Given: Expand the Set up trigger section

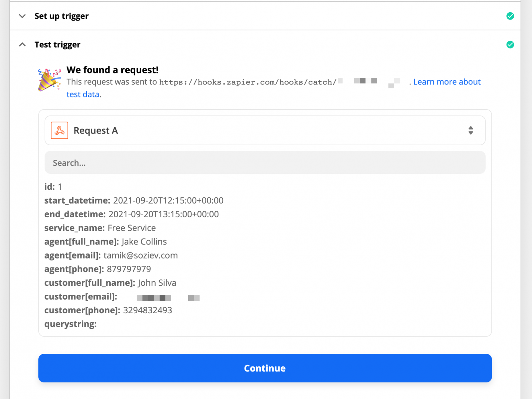Looking at the screenshot, I should (22, 16).
